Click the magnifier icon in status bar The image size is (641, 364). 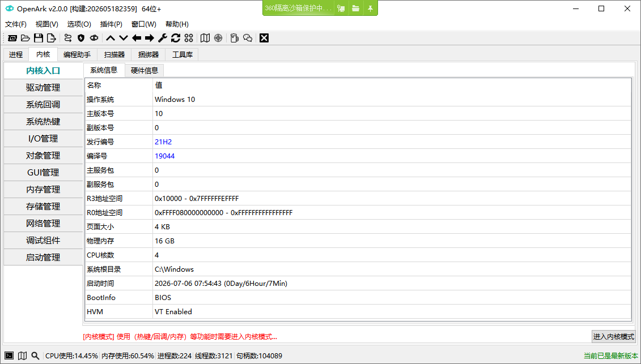(x=36, y=356)
